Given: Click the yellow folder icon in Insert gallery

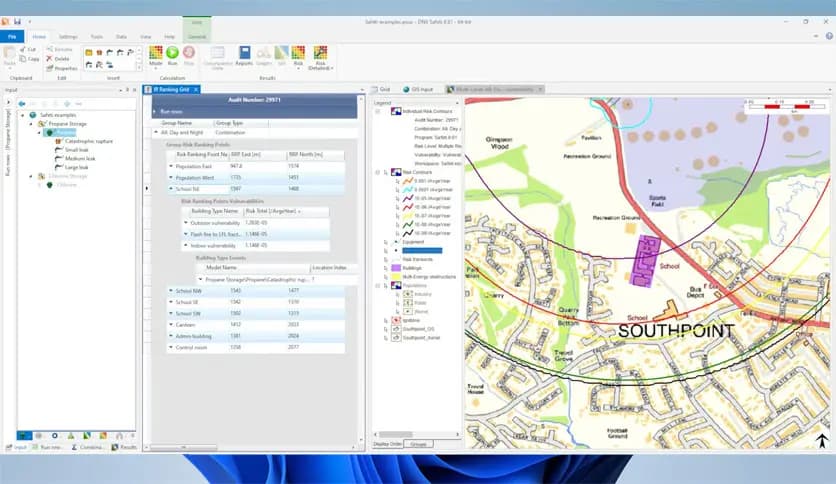Looking at the screenshot, I should pos(89,52).
